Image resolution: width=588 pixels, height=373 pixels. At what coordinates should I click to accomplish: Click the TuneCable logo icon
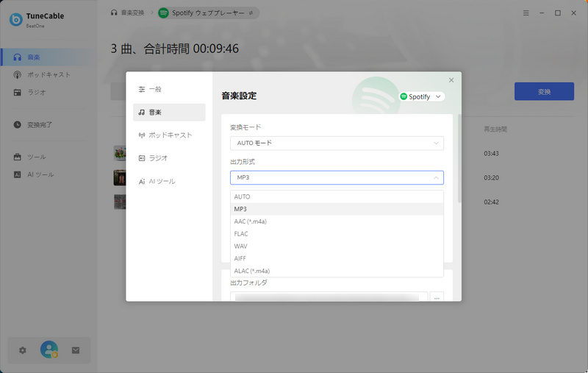click(15, 20)
